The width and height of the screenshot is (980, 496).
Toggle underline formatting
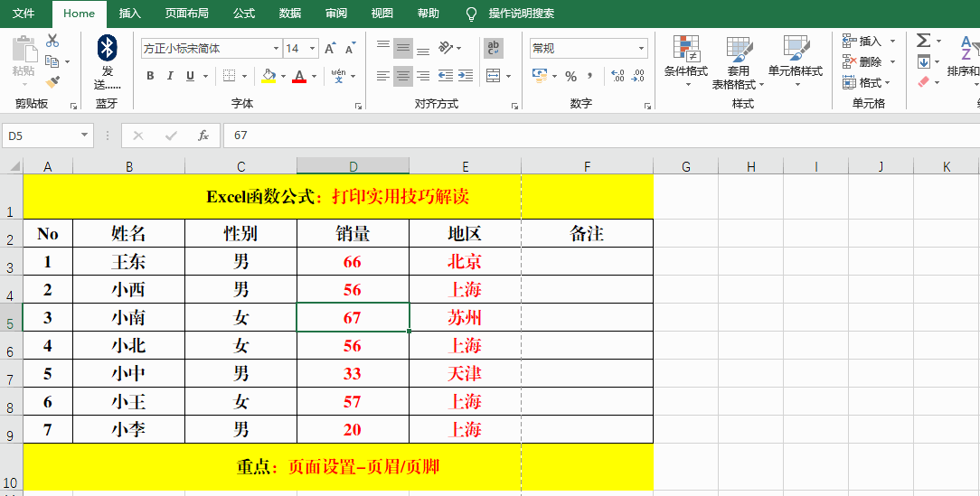click(189, 76)
